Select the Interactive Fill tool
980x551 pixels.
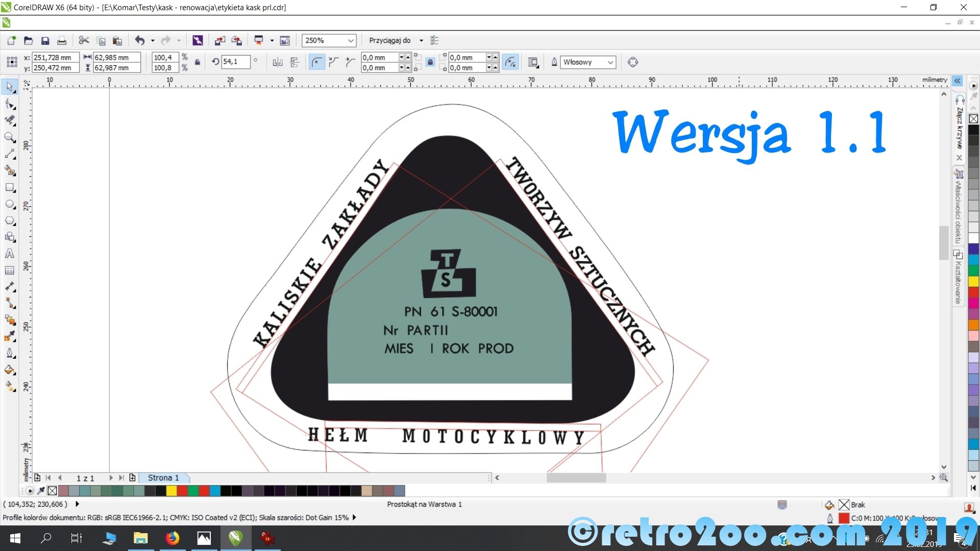pyautogui.click(x=10, y=386)
